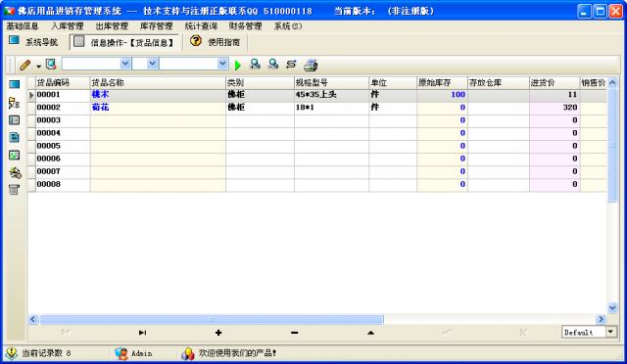Screen dimensions: 627x364
Task: Click the minus delete-record navigator button
Action: tap(294, 333)
